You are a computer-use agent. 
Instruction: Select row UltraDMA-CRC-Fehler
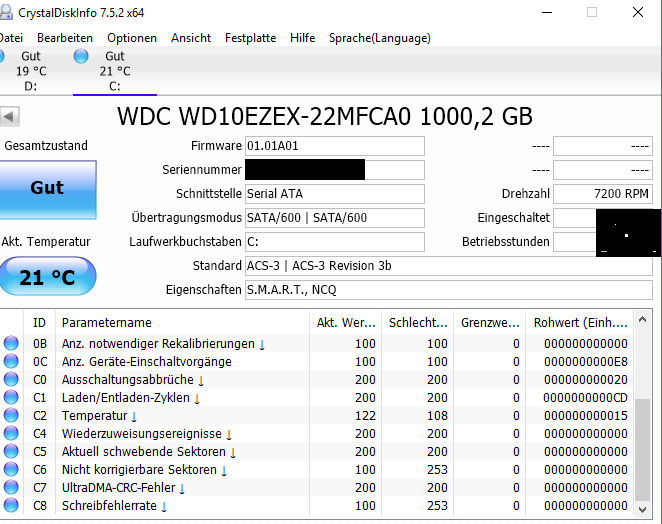tap(317, 487)
